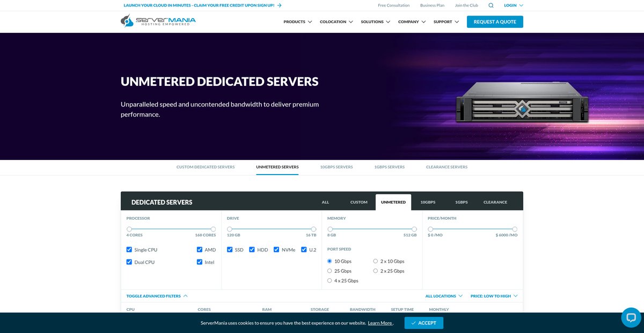Click the Monthly column header
Image resolution: width=644 pixels, height=333 pixels.
[x=439, y=309]
